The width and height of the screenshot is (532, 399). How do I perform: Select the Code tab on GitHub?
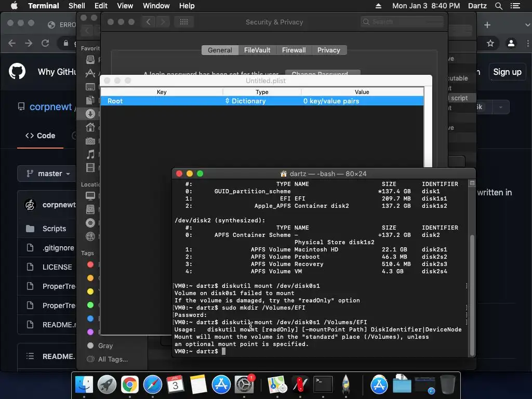pos(41,136)
